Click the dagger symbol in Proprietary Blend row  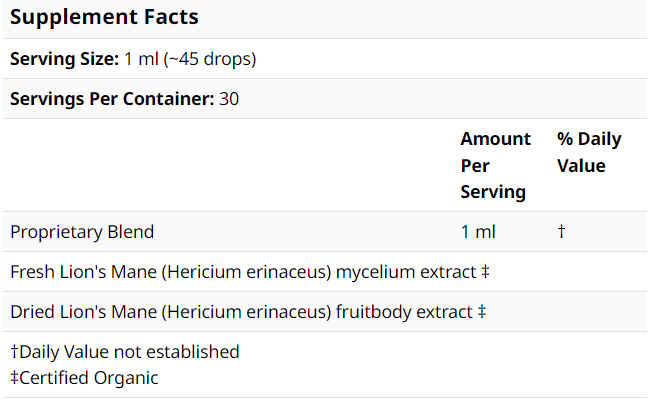click(x=562, y=232)
